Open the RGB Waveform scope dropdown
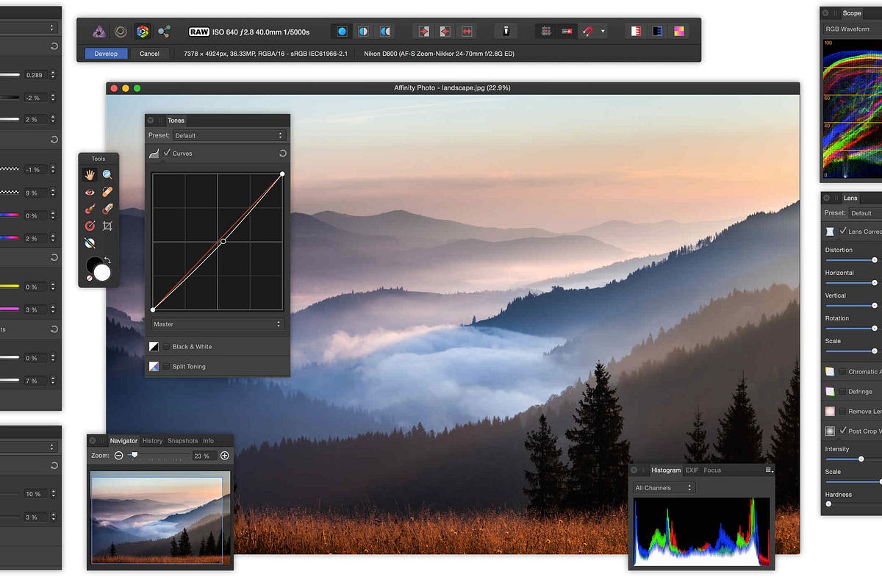 click(x=853, y=29)
